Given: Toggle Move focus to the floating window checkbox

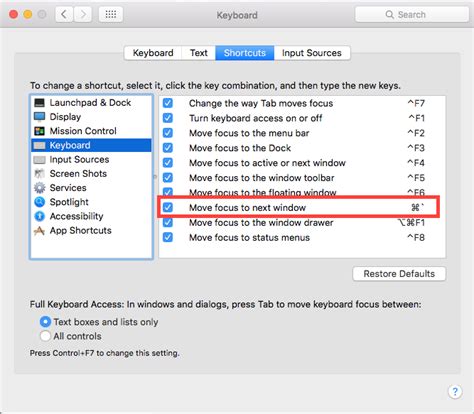Looking at the screenshot, I should [168, 192].
